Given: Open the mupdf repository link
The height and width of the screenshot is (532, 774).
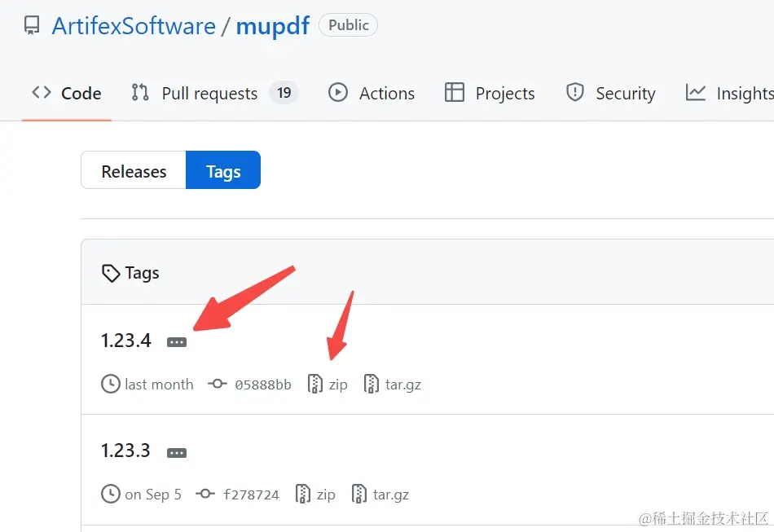Looking at the screenshot, I should 273,26.
